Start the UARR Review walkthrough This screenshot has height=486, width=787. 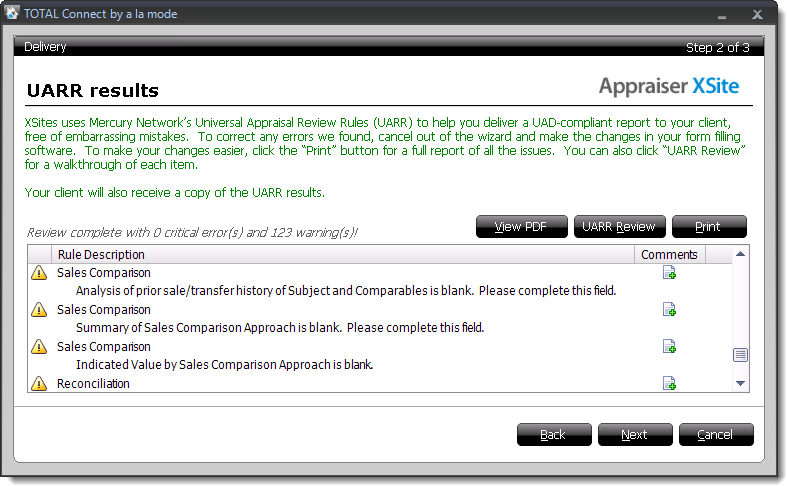click(x=619, y=227)
